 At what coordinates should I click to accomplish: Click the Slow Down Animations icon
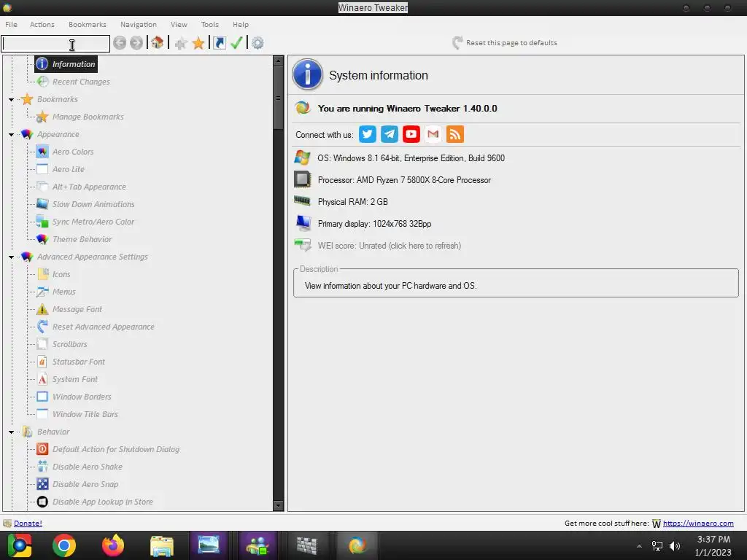coord(42,204)
